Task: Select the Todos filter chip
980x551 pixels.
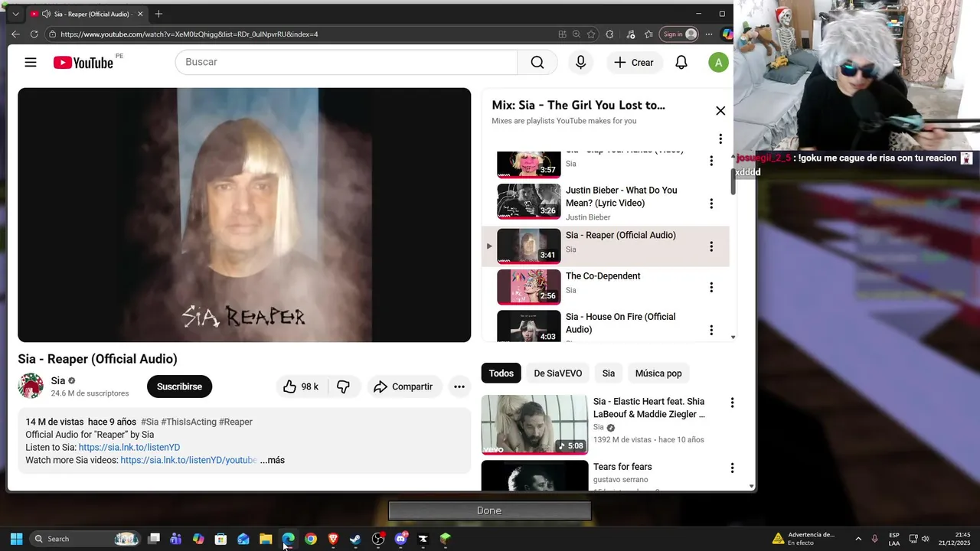Action: 501,373
